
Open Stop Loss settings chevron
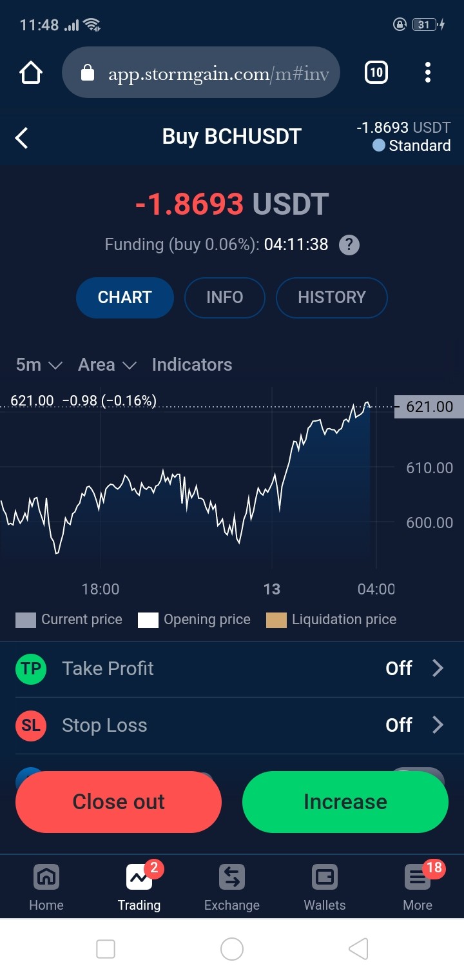point(438,725)
